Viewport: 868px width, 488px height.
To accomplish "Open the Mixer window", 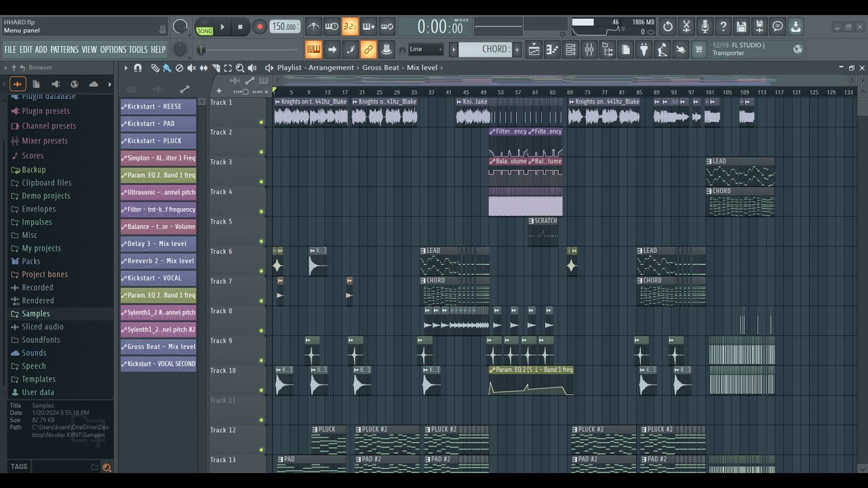I will pyautogui.click(x=589, y=49).
